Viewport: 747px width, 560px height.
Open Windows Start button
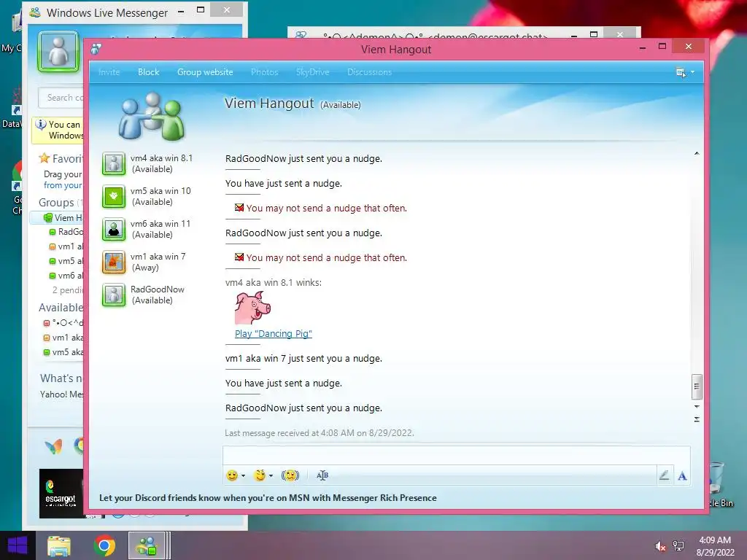click(18, 545)
